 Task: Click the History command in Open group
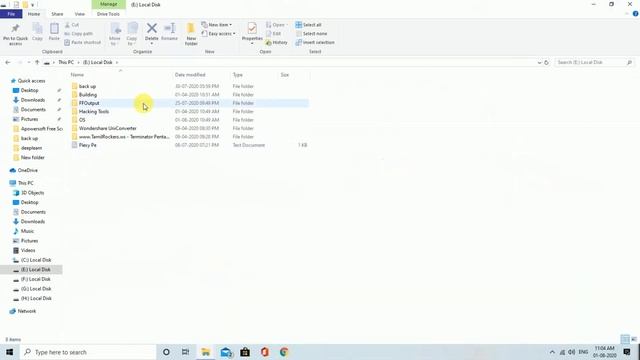tap(276, 42)
